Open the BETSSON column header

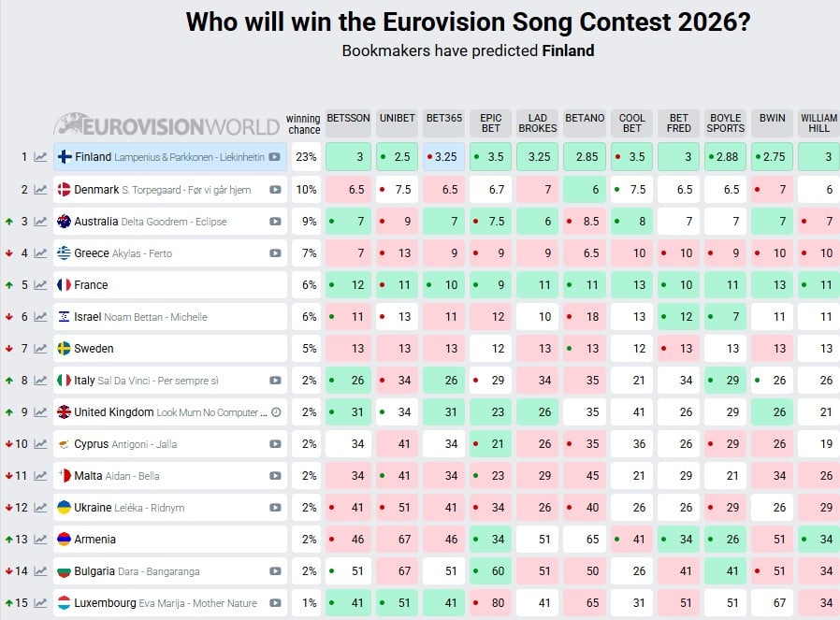348,119
